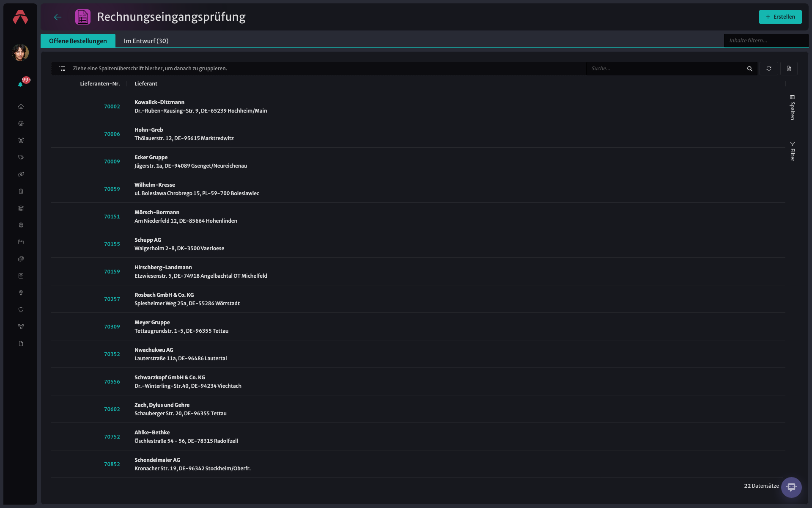The image size is (812, 508).
Task: Click the user profile avatar
Action: point(20,52)
